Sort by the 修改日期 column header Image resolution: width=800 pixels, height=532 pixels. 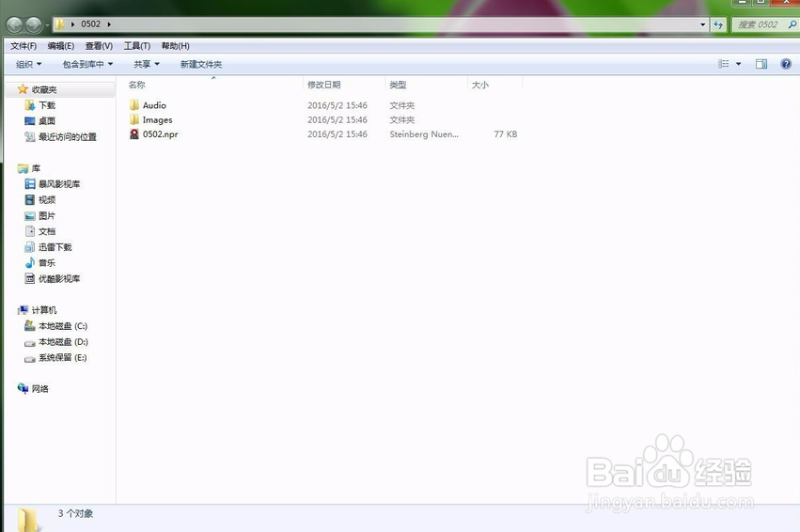(x=324, y=85)
